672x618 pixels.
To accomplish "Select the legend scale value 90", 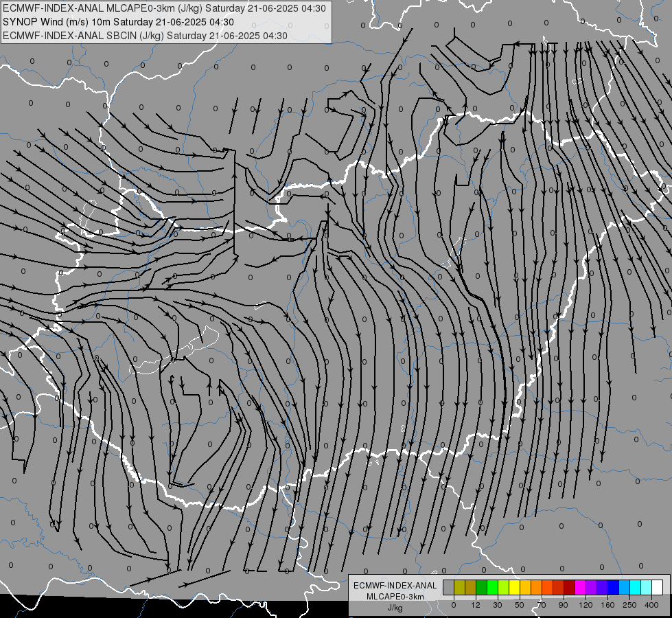I will [x=563, y=605].
